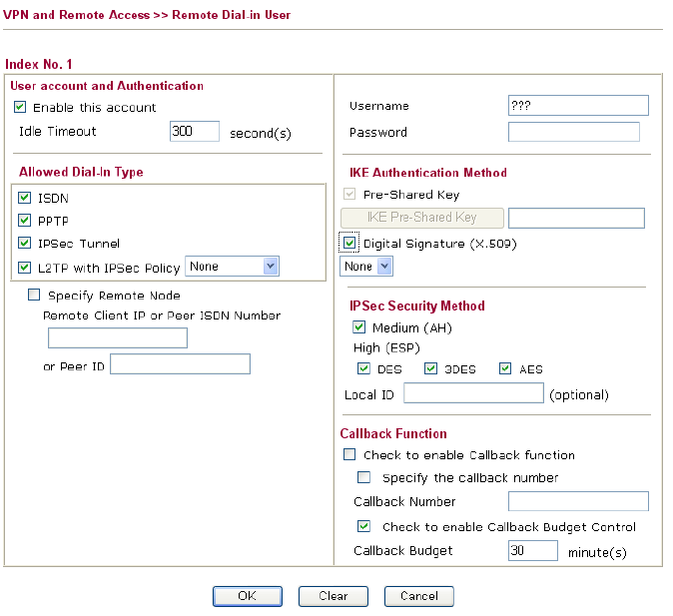Disable AES encryption checkbox

(505, 368)
